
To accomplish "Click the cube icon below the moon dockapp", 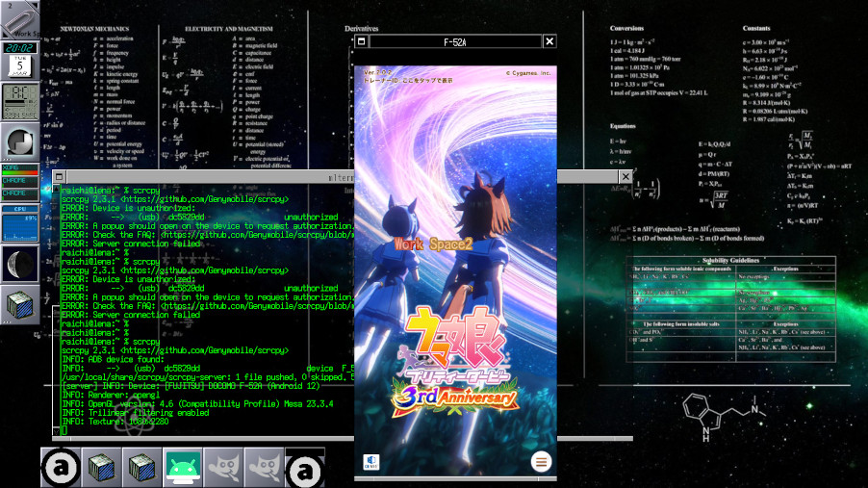I will [20, 304].
